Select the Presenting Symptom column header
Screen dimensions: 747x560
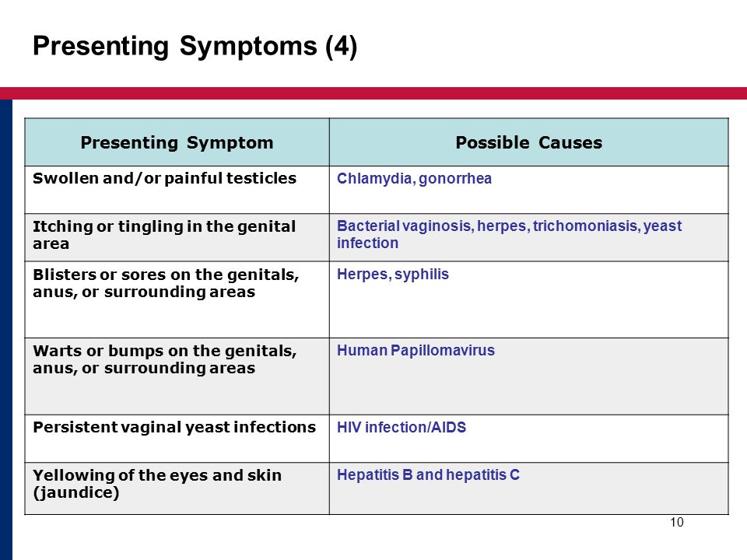tap(177, 142)
